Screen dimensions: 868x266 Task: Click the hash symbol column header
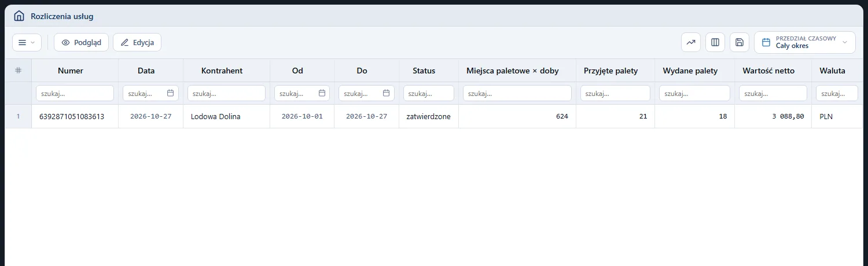[x=18, y=71]
